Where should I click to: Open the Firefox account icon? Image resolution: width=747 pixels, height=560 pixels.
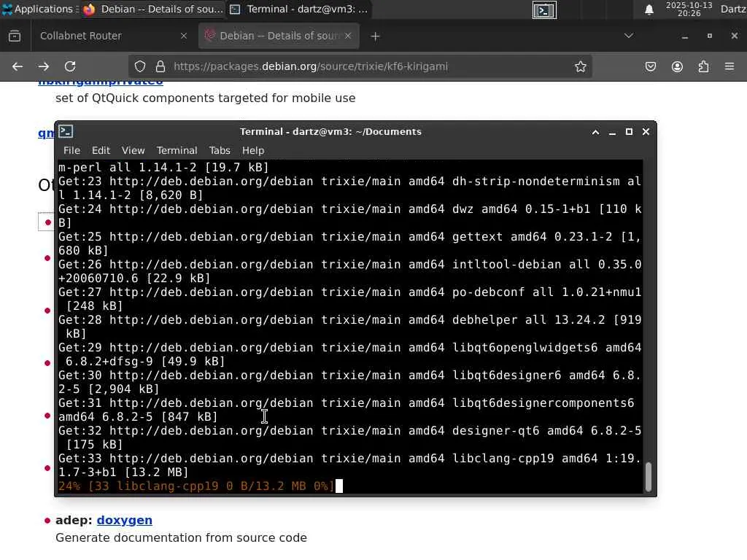pyautogui.click(x=677, y=66)
